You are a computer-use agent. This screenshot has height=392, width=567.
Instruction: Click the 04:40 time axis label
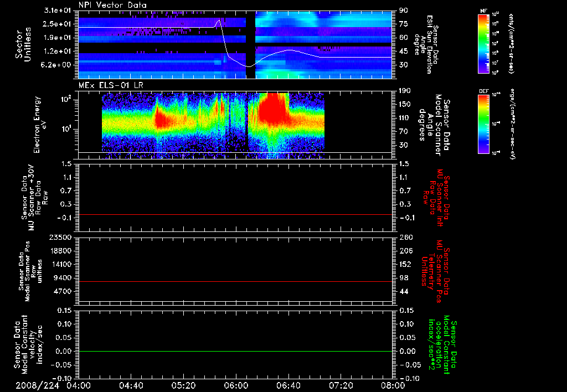(x=131, y=385)
